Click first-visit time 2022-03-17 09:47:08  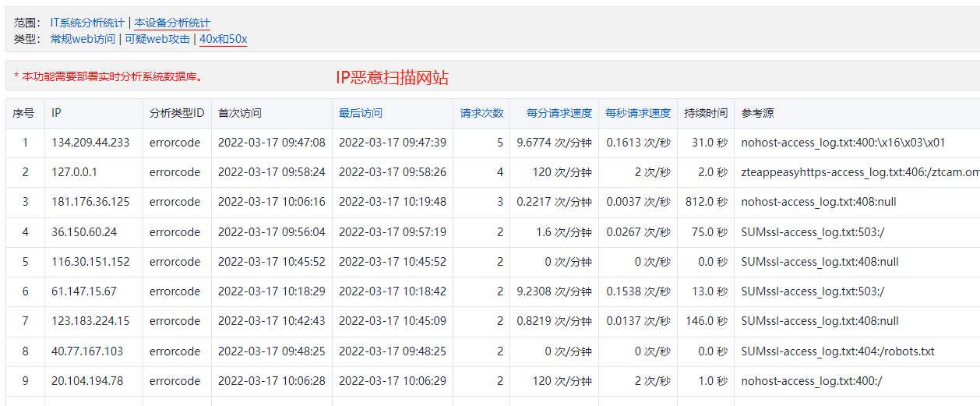(x=272, y=143)
